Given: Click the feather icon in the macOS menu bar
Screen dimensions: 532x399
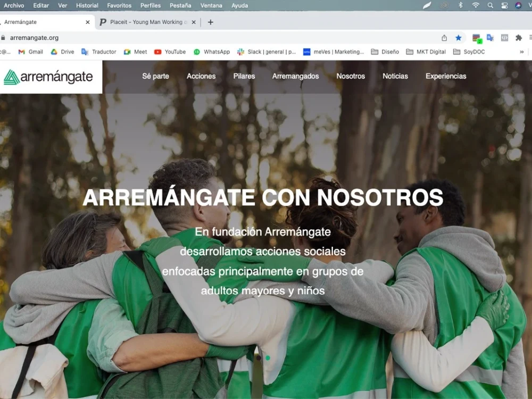Looking at the screenshot, I should click(x=427, y=5).
